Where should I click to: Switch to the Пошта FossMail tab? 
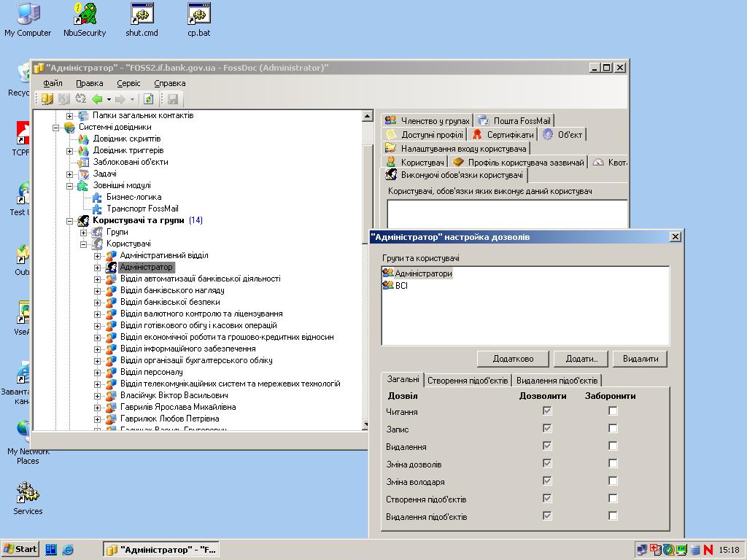[x=514, y=120]
